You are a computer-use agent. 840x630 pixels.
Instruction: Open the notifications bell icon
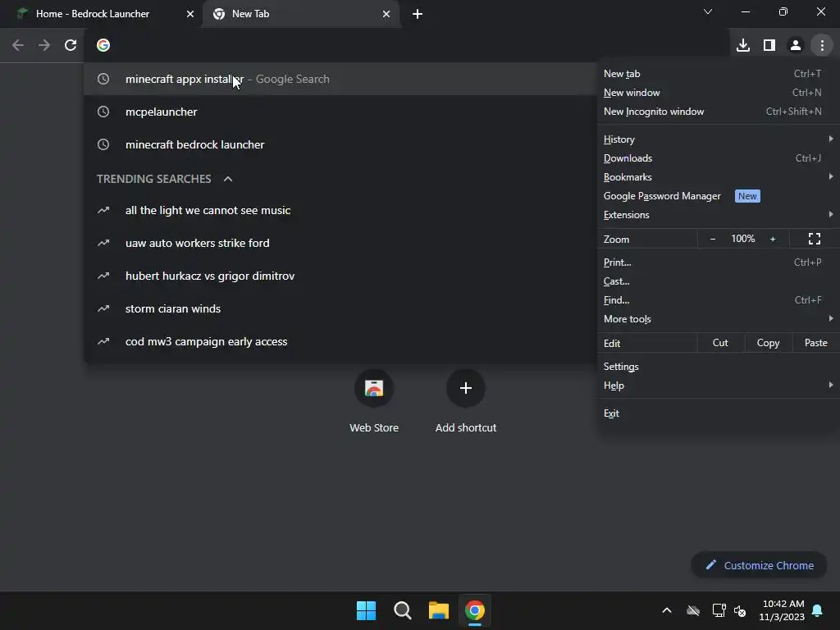(818, 610)
